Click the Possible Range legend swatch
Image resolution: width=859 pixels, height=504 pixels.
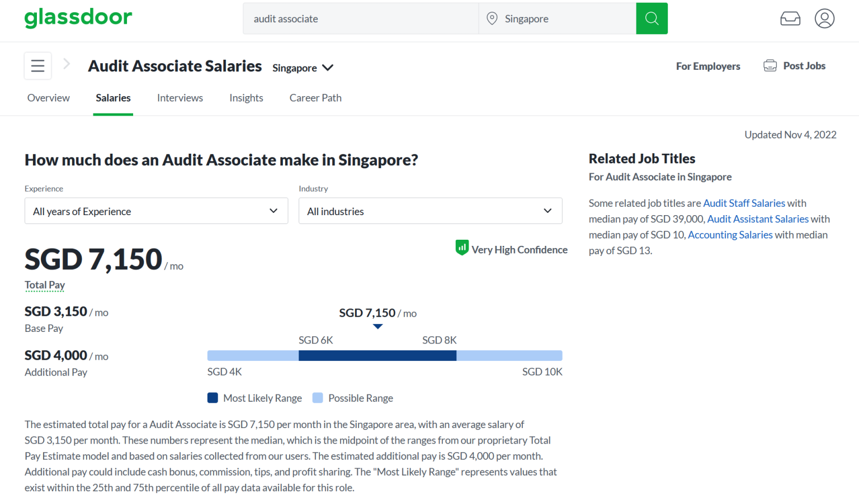[x=318, y=398]
